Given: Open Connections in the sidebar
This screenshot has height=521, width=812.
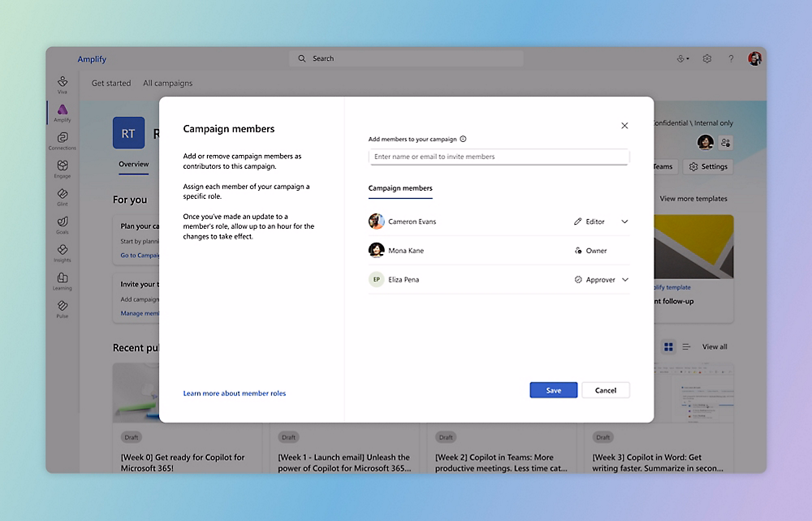Looking at the screenshot, I should point(63,140).
